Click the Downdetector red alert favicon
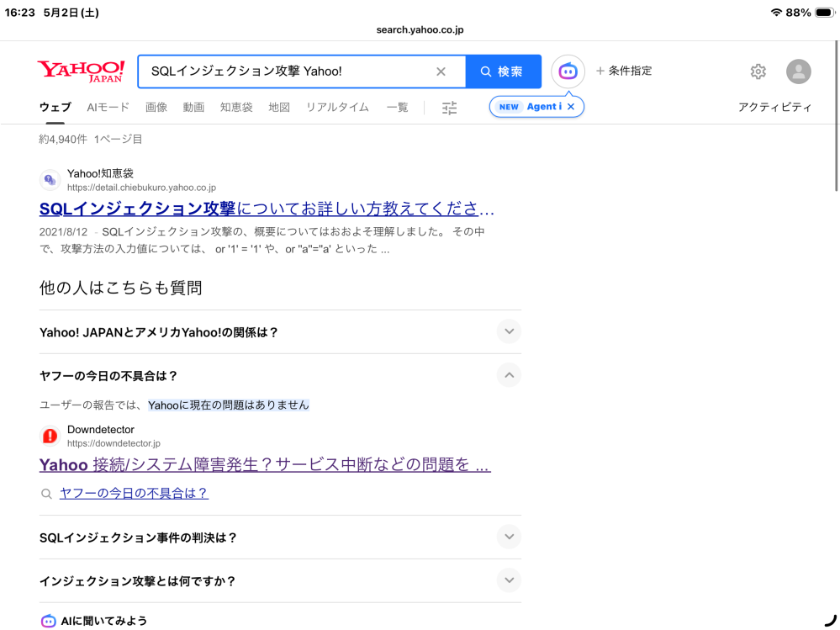Image resolution: width=840 pixels, height=630 pixels. pos(50,436)
